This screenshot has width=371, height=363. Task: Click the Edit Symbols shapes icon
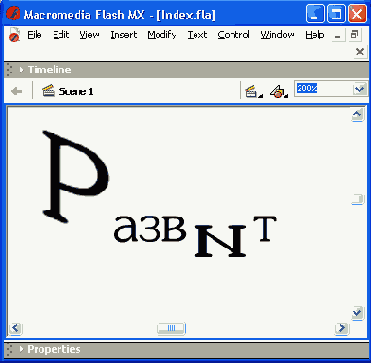(279, 91)
